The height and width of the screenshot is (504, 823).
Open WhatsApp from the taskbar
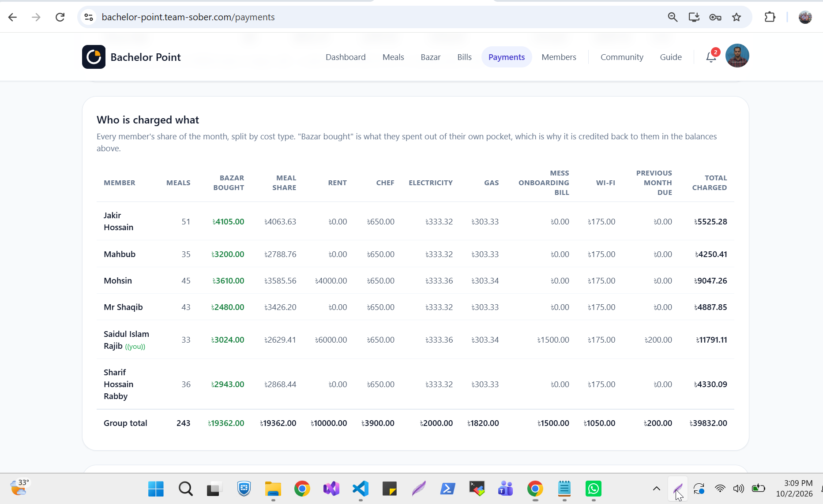[593, 489]
